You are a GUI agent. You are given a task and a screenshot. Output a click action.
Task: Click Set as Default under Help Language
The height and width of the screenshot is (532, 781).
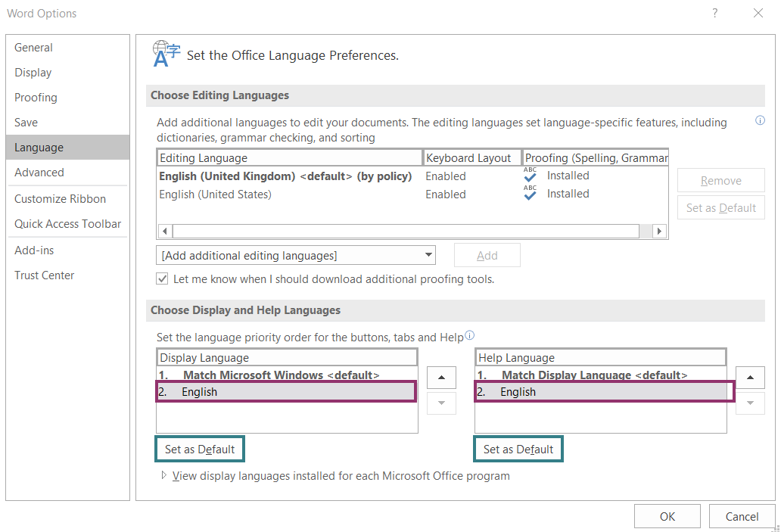(x=518, y=448)
